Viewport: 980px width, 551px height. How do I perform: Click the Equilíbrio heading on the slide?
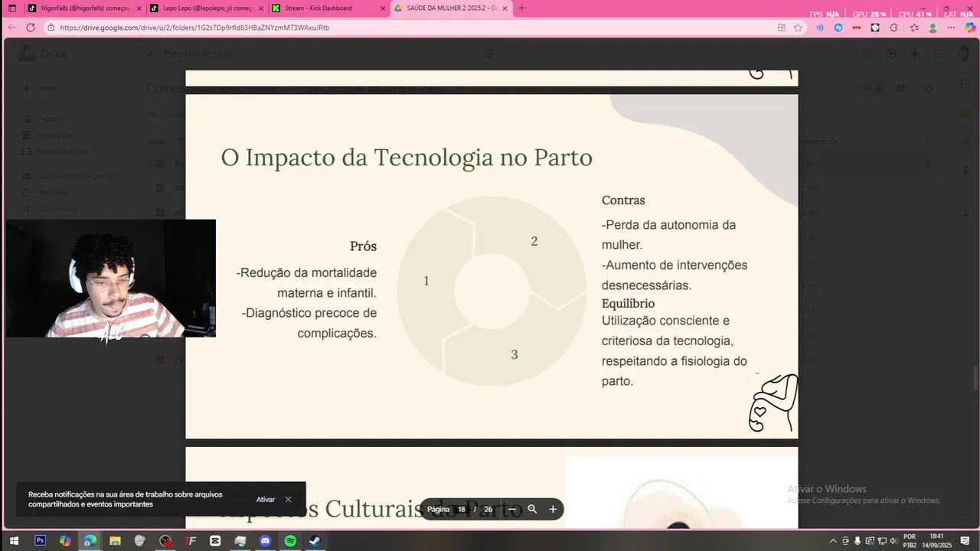(628, 303)
